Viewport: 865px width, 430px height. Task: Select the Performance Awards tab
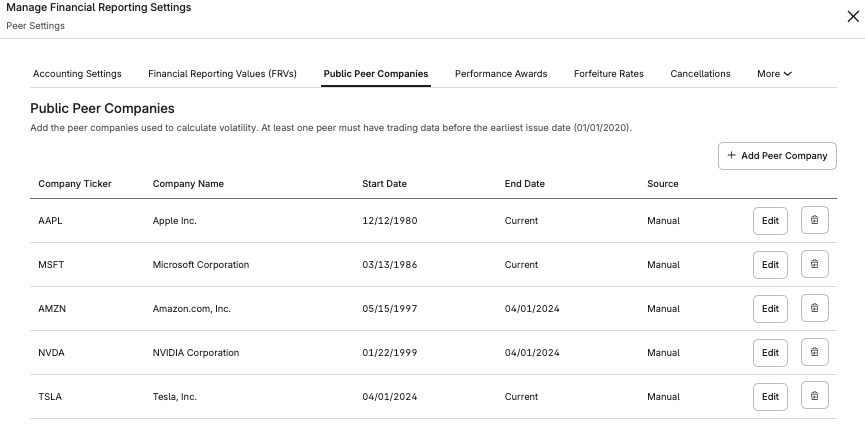[501, 74]
